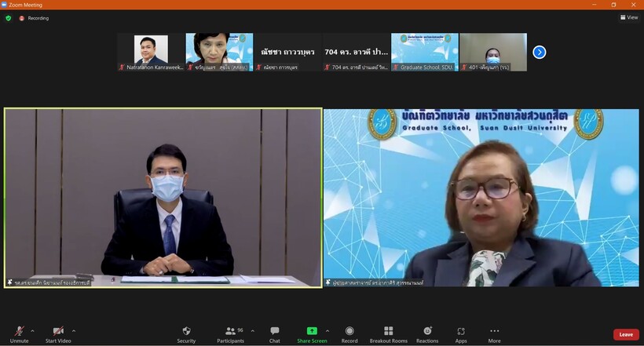
Task: Open video options arrow next to Start Video
Action: [74, 331]
